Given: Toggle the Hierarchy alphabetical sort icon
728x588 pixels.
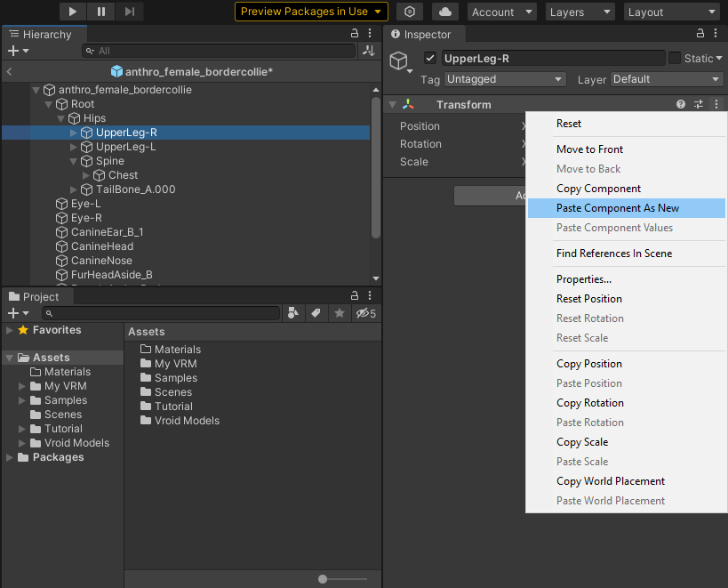Looking at the screenshot, I should click(369, 51).
